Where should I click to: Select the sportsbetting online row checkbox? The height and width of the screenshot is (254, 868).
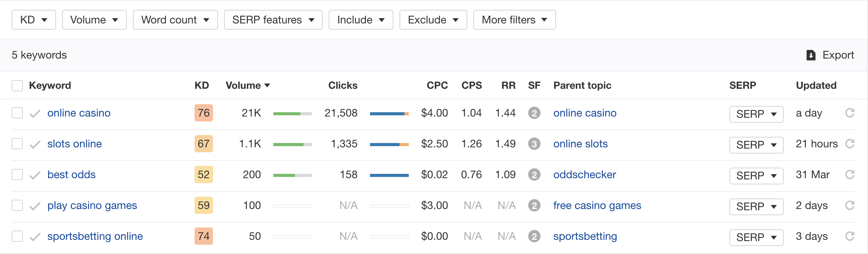(x=17, y=236)
